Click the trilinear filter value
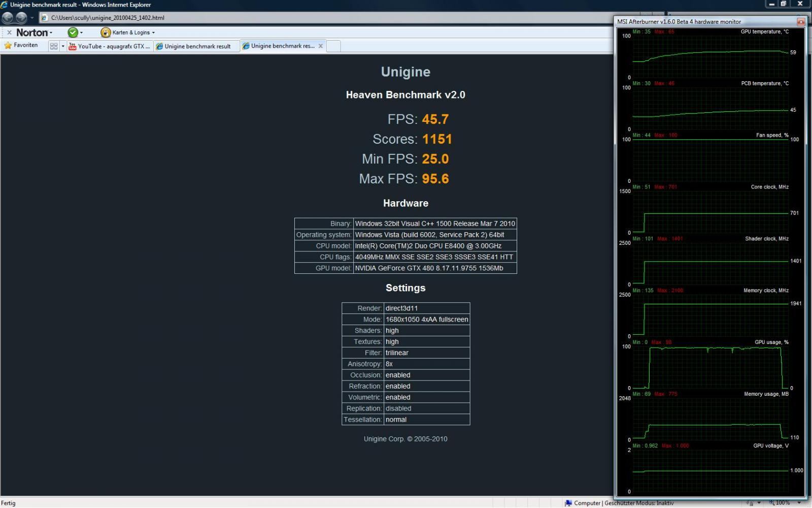Screen dimensions: 812x508 point(427,353)
